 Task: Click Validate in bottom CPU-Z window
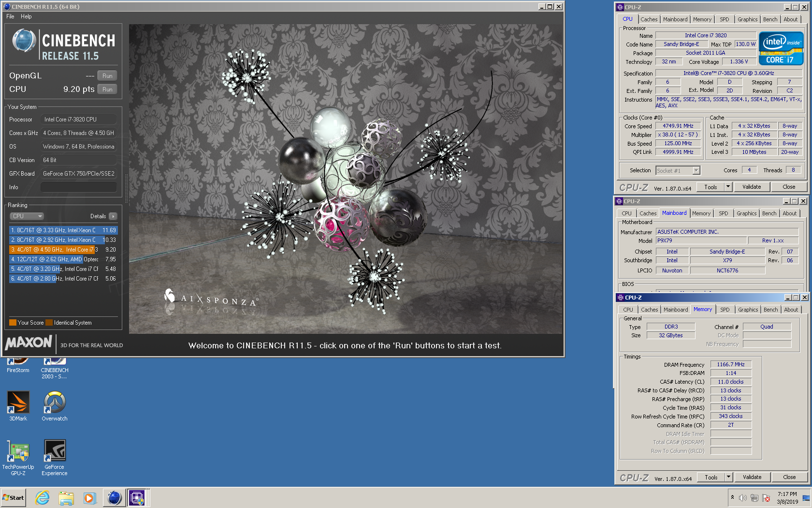coord(752,478)
